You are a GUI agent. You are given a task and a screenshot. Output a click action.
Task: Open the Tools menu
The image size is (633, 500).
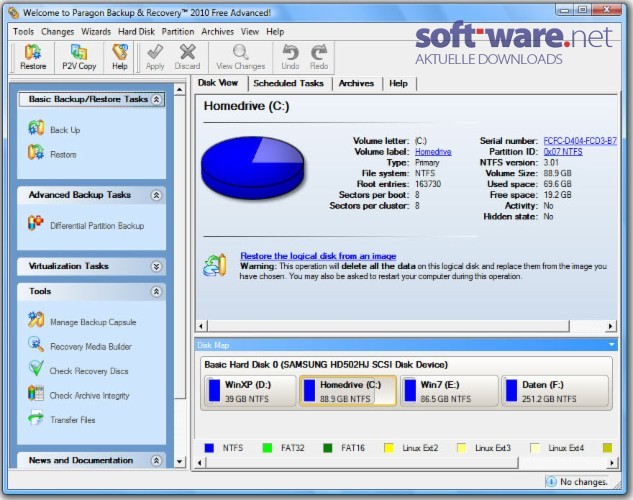(x=23, y=31)
